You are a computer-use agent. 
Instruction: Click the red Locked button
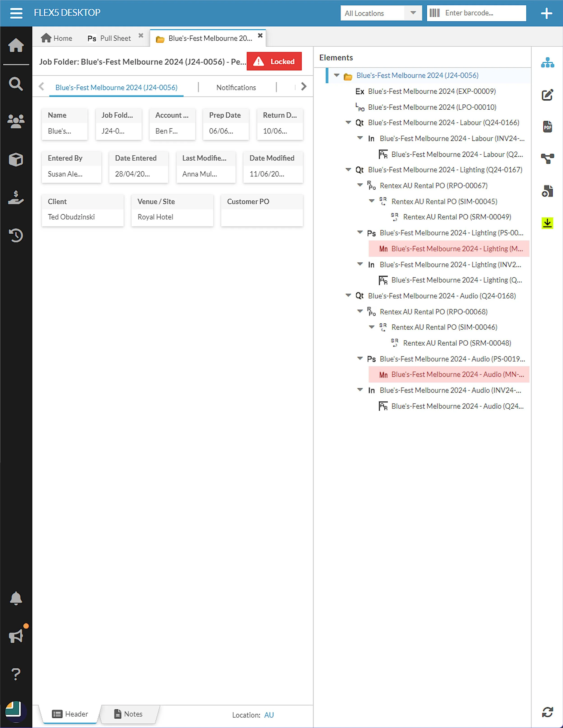pyautogui.click(x=274, y=61)
